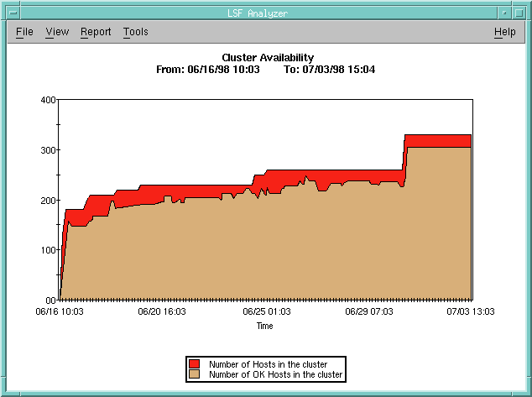Click the 400 y-axis label
532x397 pixels.
click(x=48, y=100)
